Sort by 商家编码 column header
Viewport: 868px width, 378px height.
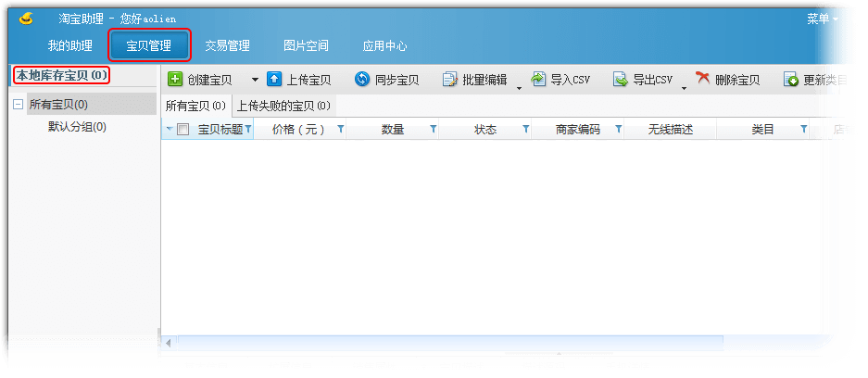pyautogui.click(x=577, y=130)
